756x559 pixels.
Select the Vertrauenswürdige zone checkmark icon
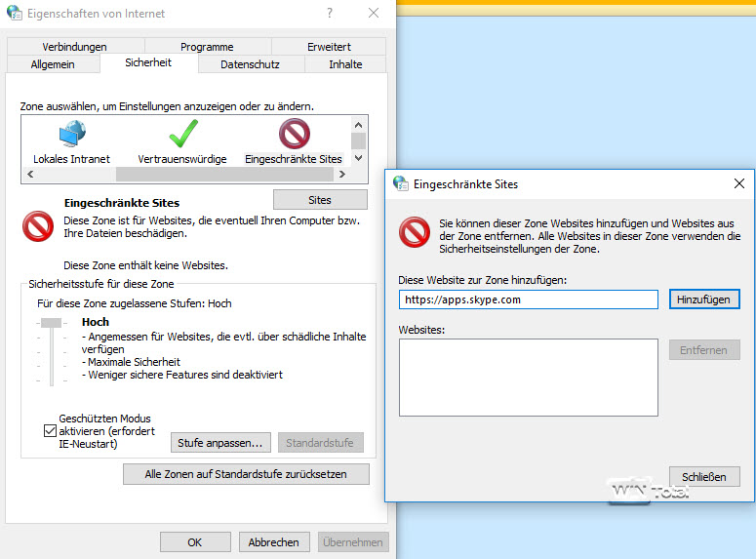point(183,134)
